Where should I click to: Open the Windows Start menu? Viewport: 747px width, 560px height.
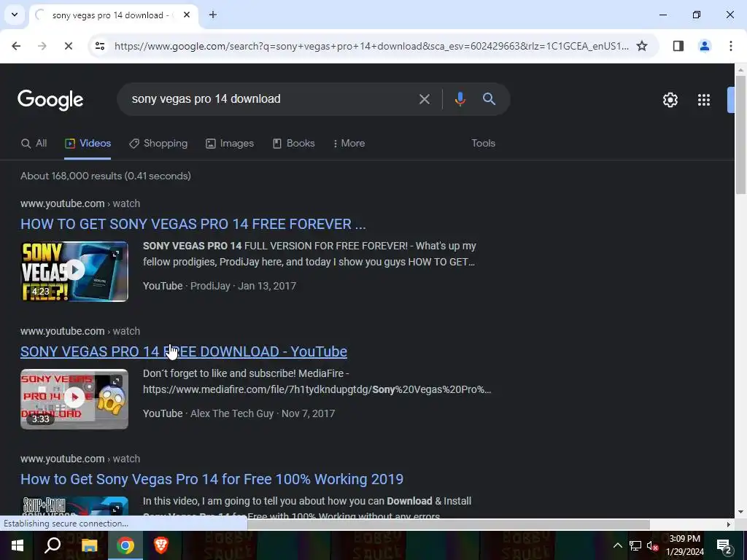[x=18, y=545]
